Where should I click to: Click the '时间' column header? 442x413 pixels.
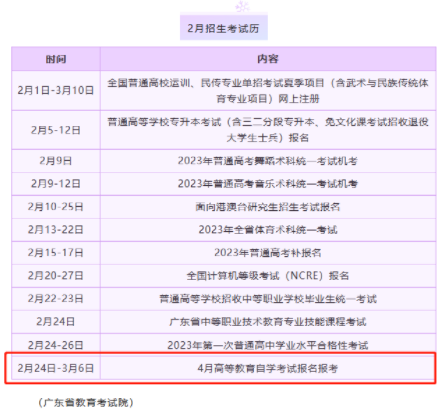[56, 59]
